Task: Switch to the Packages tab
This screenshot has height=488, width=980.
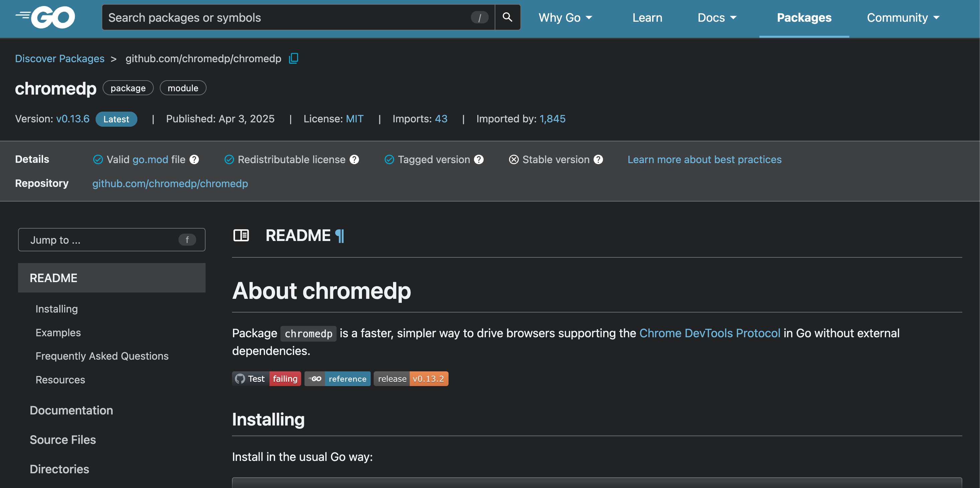Action: pyautogui.click(x=804, y=17)
